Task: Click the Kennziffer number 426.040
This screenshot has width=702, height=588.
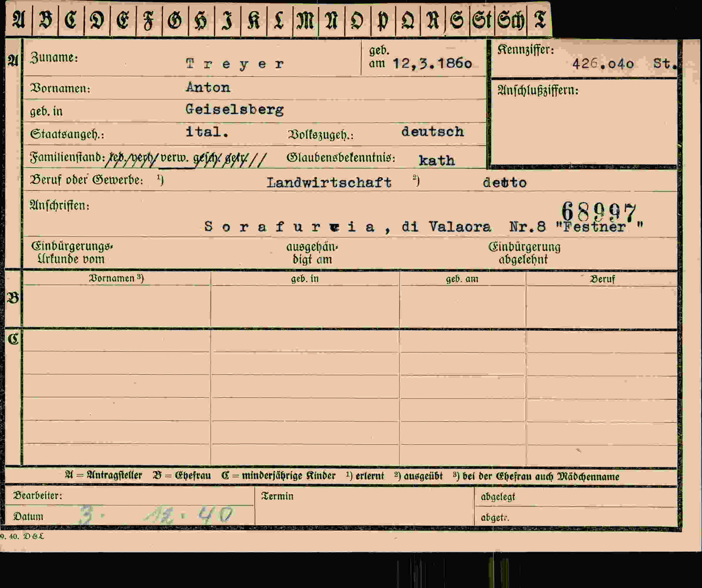Action: tap(603, 63)
